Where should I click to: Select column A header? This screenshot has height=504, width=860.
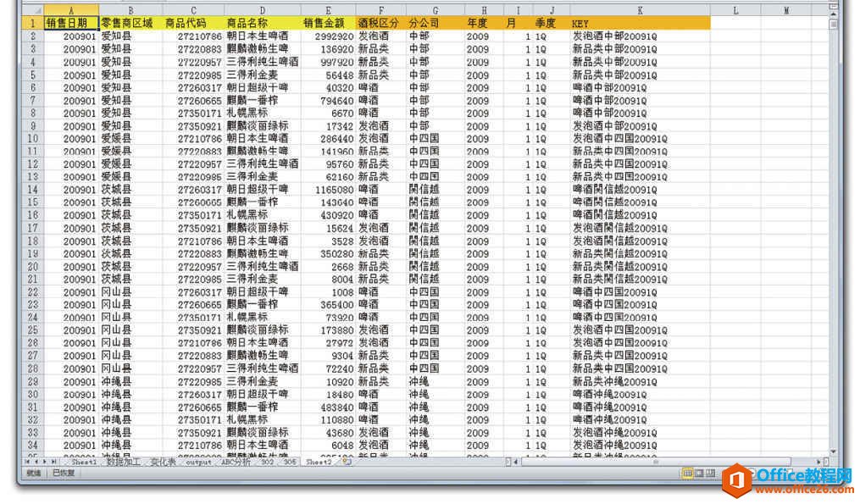coord(71,10)
